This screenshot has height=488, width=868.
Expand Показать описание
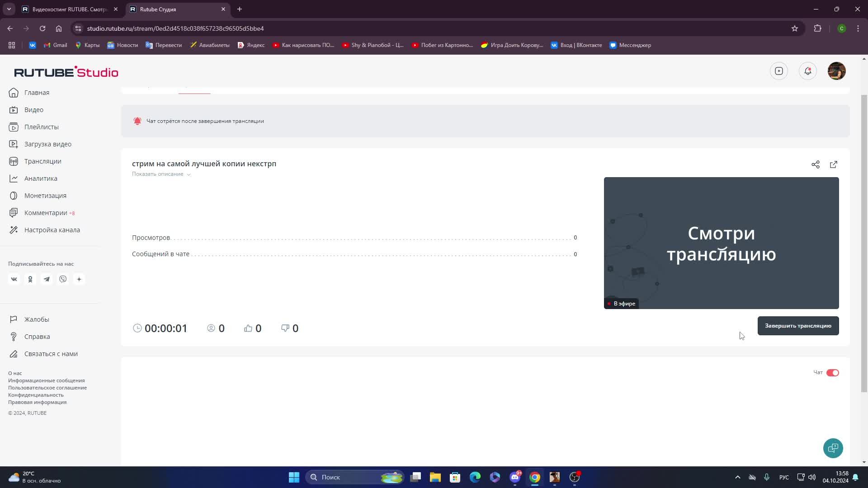click(x=161, y=174)
